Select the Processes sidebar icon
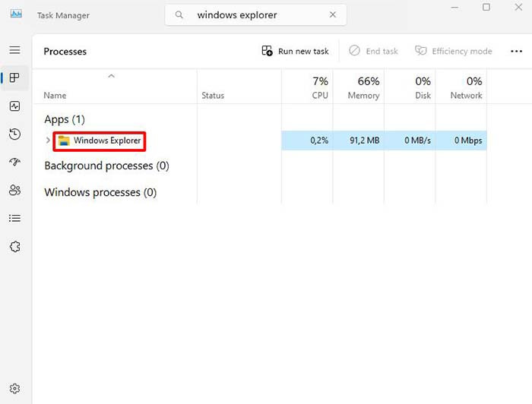 (14, 78)
